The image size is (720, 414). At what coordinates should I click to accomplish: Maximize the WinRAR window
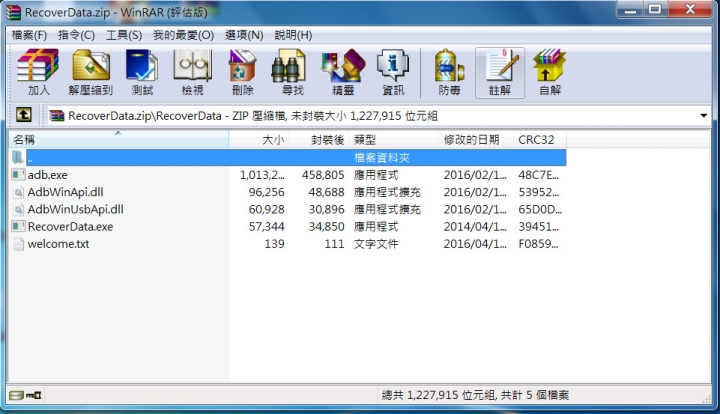pos(655,9)
